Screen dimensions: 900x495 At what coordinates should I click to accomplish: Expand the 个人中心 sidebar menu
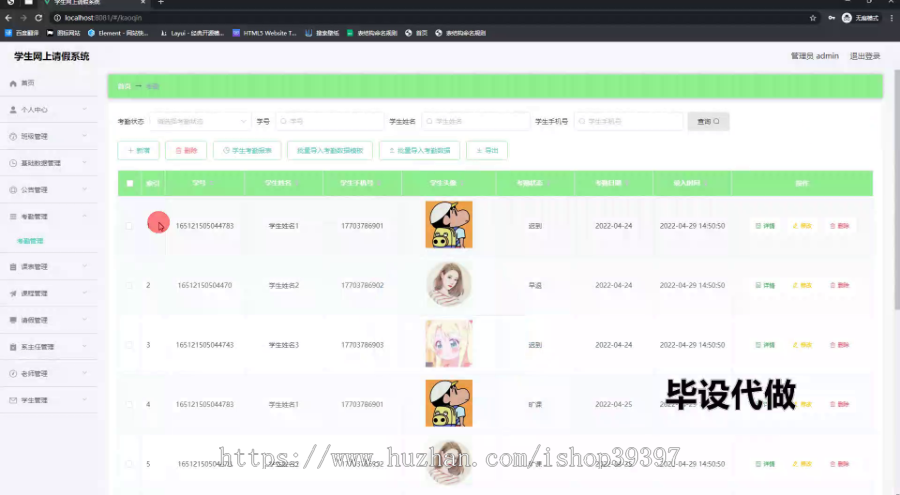tap(49, 110)
